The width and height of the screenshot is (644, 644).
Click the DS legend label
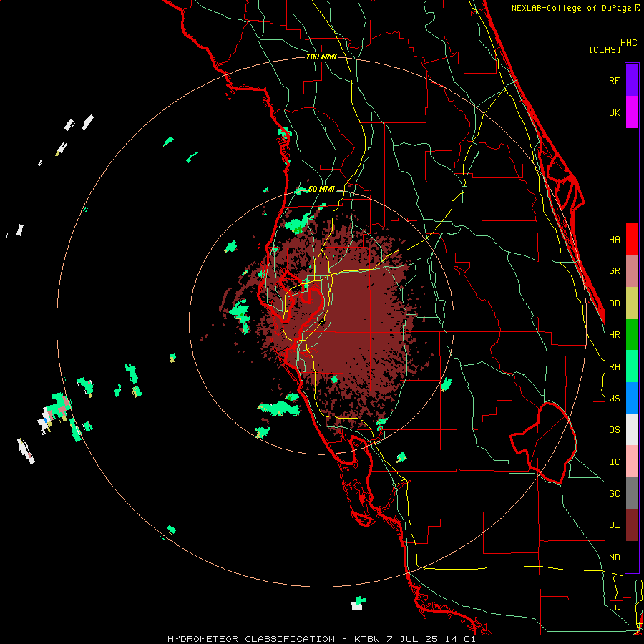click(614, 430)
